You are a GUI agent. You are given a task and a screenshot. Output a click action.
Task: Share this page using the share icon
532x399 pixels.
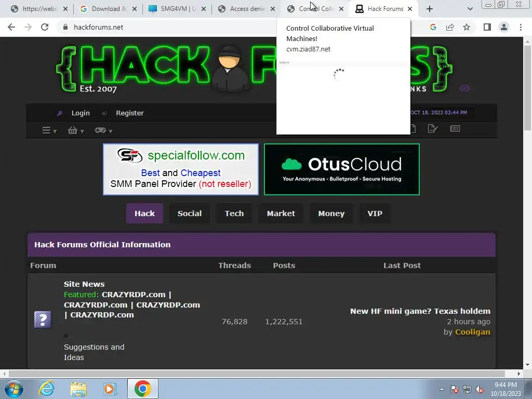click(x=450, y=27)
